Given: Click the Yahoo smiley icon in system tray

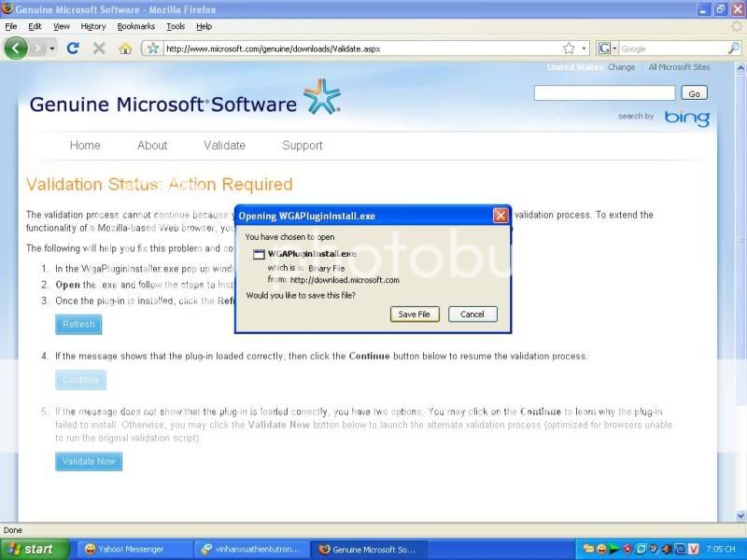Looking at the screenshot, I should 601,549.
